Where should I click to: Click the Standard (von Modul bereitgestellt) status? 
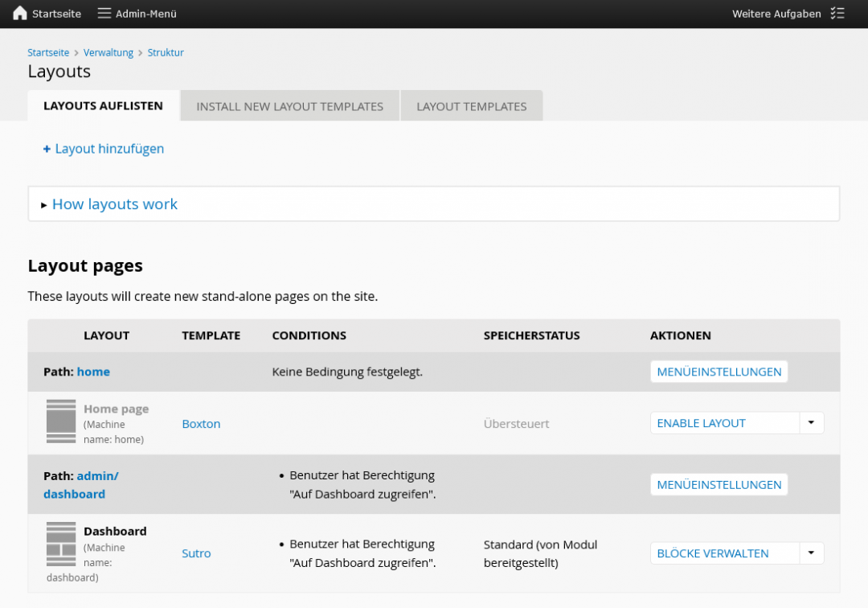pos(541,554)
